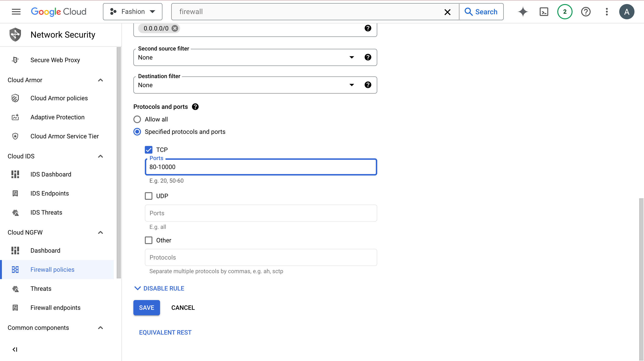Click the TCP Ports input field

click(261, 167)
